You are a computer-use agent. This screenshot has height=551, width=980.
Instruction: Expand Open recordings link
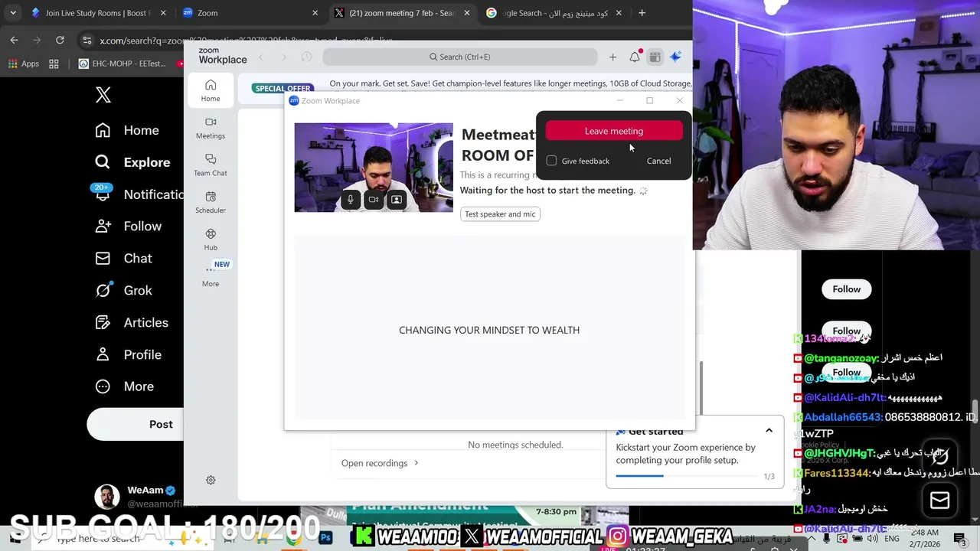click(380, 463)
